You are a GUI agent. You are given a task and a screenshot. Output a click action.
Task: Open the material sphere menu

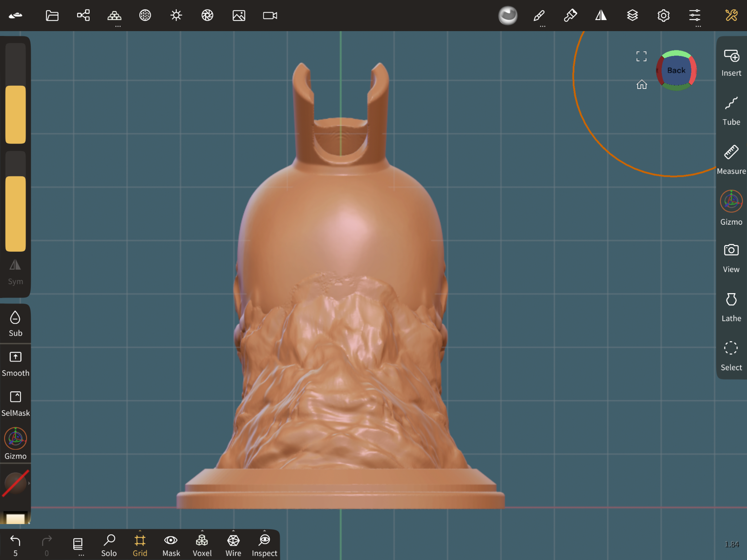point(508,15)
